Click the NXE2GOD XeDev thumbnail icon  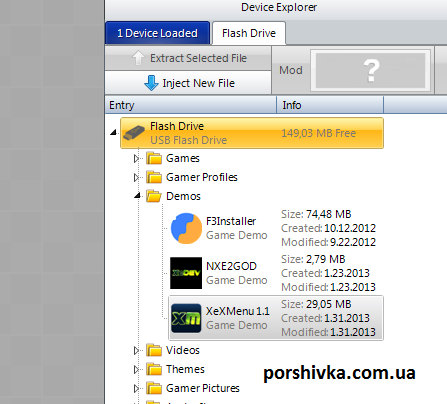tap(186, 273)
